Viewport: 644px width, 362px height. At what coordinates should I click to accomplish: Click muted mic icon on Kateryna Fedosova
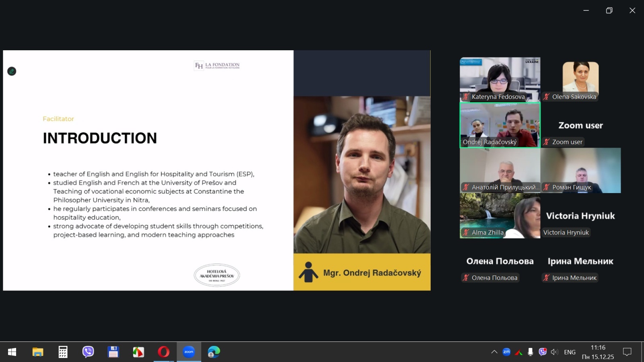click(x=466, y=97)
